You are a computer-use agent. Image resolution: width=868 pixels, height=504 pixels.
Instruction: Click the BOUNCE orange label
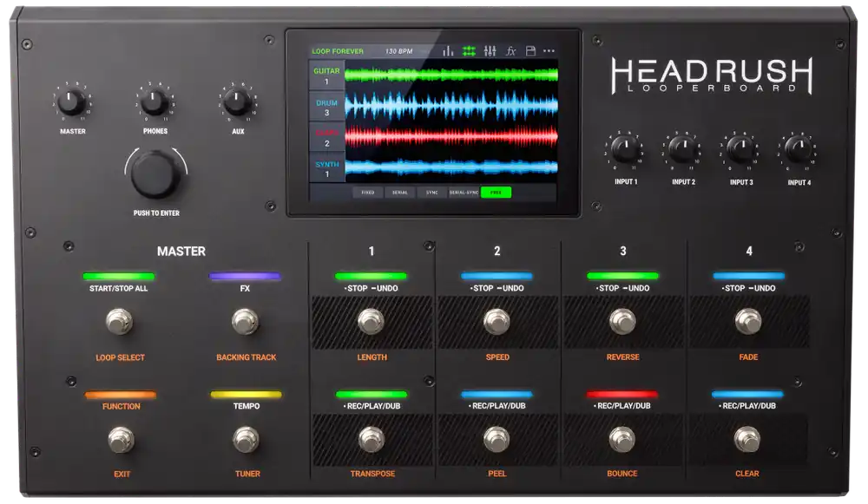coord(622,474)
